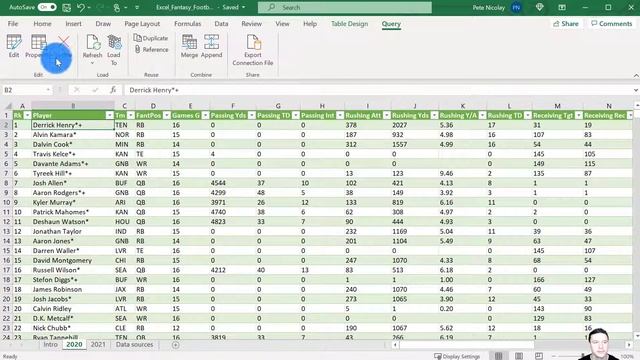This screenshot has height=360, width=640.
Task: Select row 10 header
Action: (7, 202)
